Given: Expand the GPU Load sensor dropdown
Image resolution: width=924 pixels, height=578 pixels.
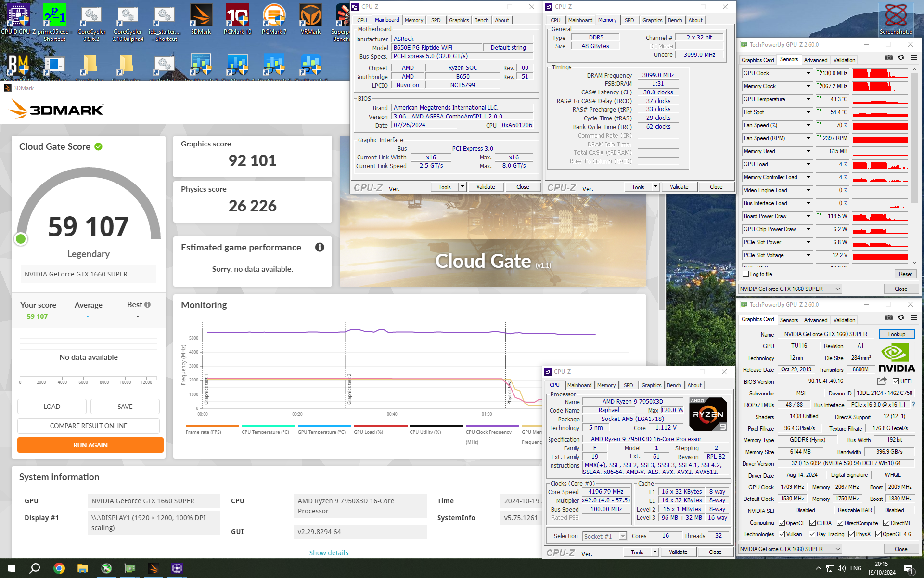Looking at the screenshot, I should tap(808, 164).
